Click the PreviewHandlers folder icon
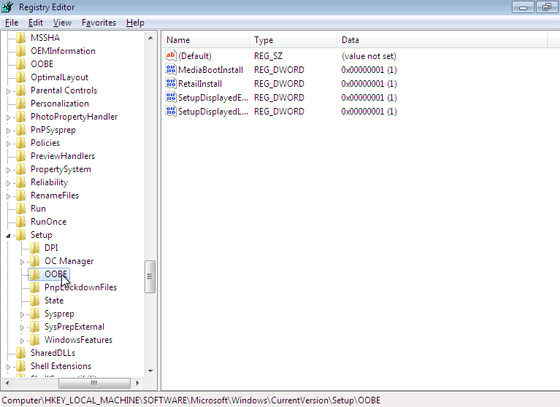The width and height of the screenshot is (560, 407). coord(21,156)
